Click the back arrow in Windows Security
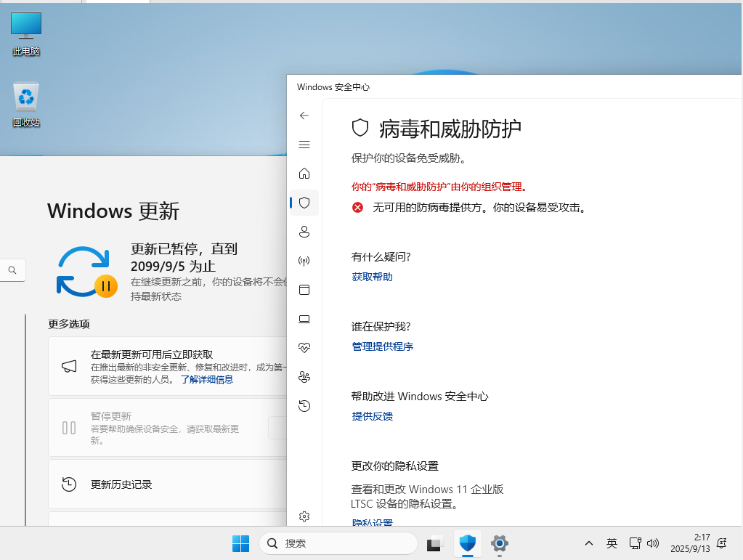This screenshot has width=743, height=560. (304, 115)
